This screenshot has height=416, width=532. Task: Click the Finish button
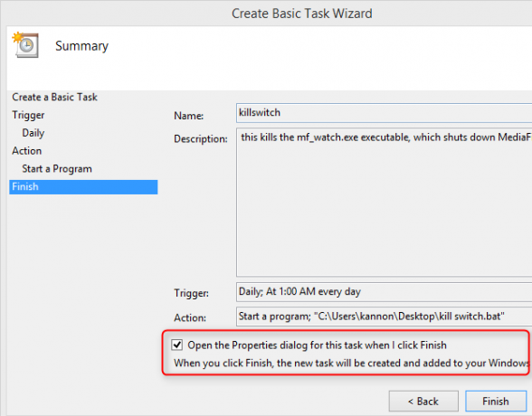496,402
